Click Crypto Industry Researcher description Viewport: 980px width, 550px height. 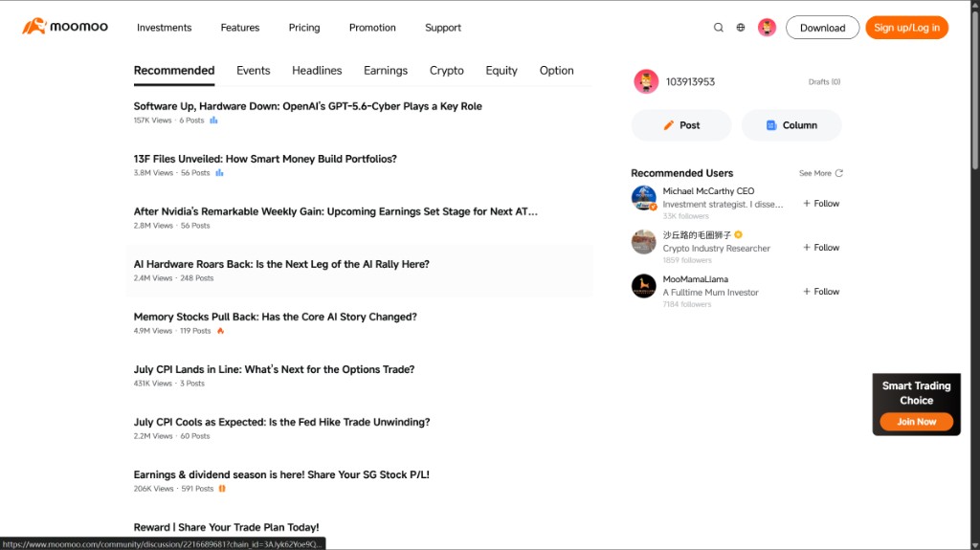click(x=716, y=248)
